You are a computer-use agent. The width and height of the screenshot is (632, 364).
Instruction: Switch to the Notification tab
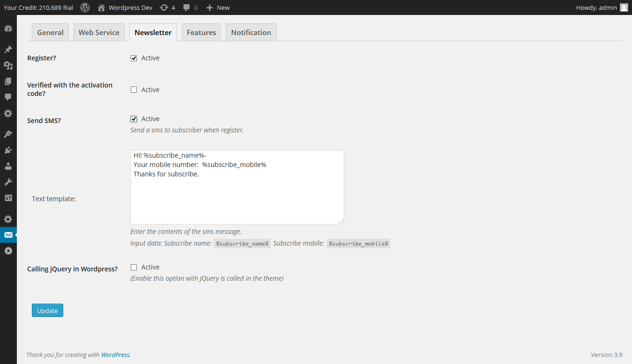pos(251,32)
